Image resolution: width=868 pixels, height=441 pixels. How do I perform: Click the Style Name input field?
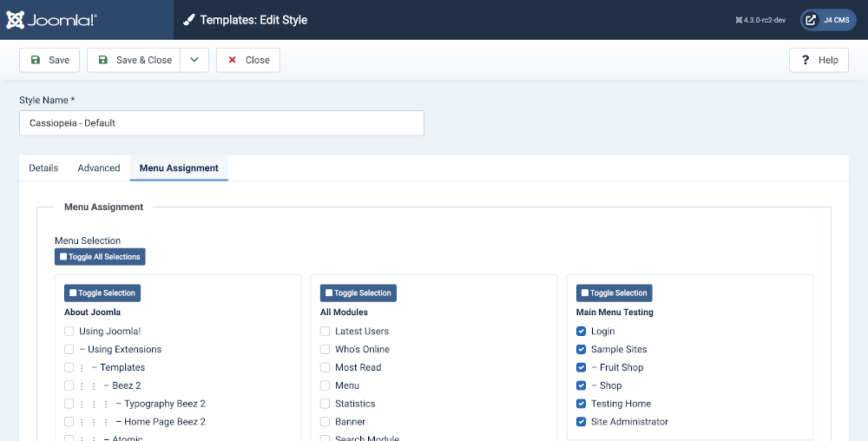click(x=221, y=123)
